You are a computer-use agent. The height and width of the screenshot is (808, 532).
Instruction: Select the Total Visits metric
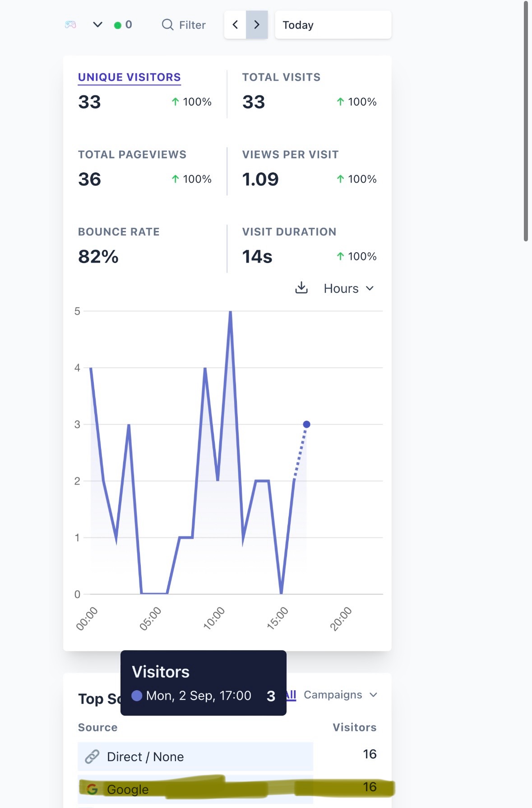tap(281, 77)
